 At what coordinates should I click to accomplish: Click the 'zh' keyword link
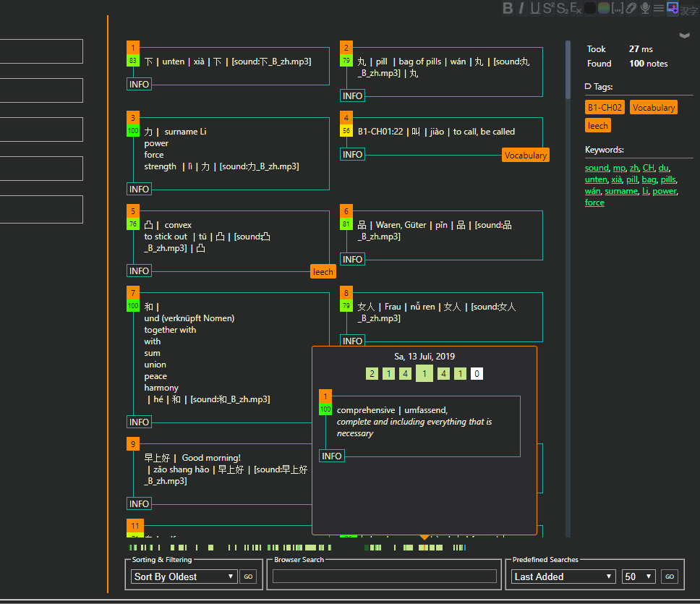point(634,168)
